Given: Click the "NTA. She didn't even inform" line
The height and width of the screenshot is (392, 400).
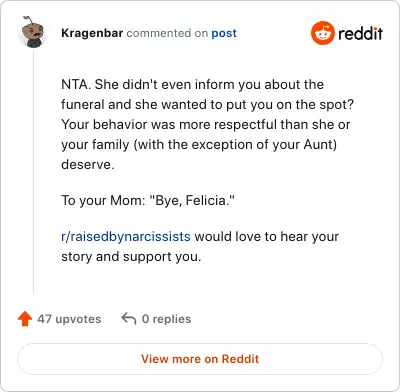Looking at the screenshot, I should [192, 84].
